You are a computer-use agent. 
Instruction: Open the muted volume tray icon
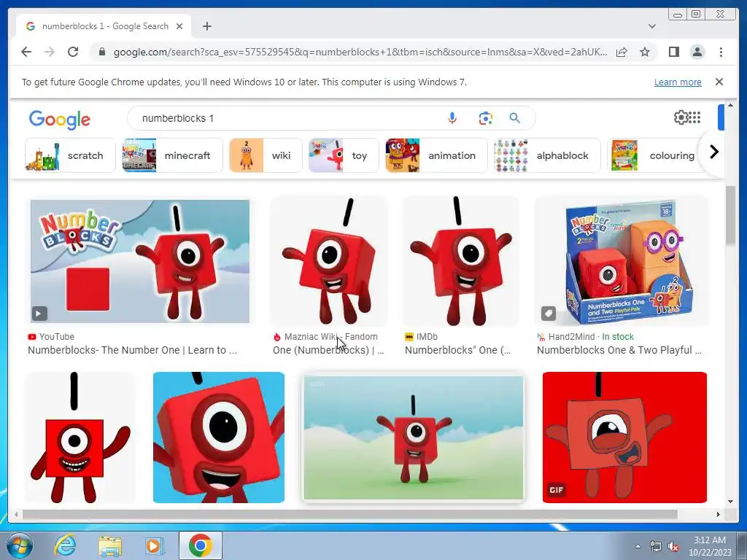pyautogui.click(x=673, y=546)
